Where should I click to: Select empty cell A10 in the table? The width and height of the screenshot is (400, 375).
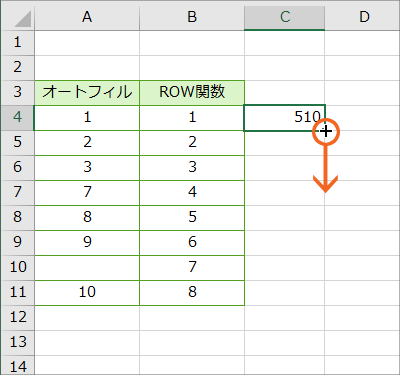[x=87, y=268]
